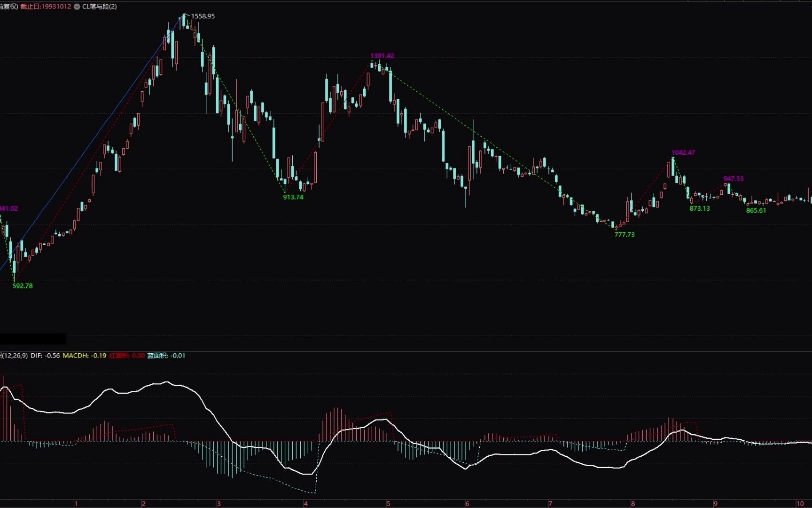The width and height of the screenshot is (812, 508).
Task: Click the 873.13 low price label
Action: 700,208
